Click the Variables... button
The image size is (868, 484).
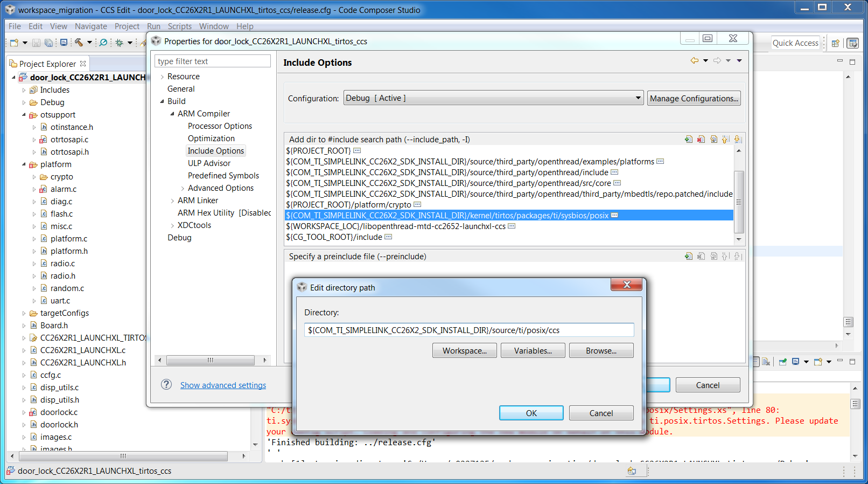533,350
